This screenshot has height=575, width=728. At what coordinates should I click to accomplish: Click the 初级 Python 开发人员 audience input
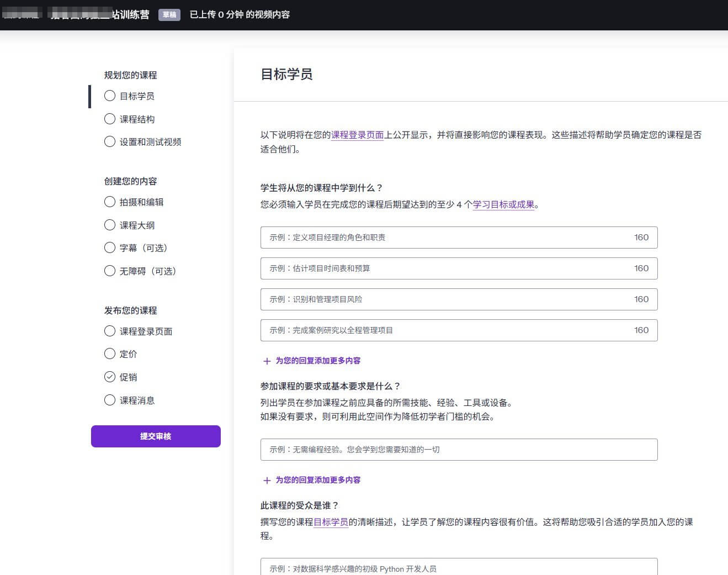pos(459,567)
